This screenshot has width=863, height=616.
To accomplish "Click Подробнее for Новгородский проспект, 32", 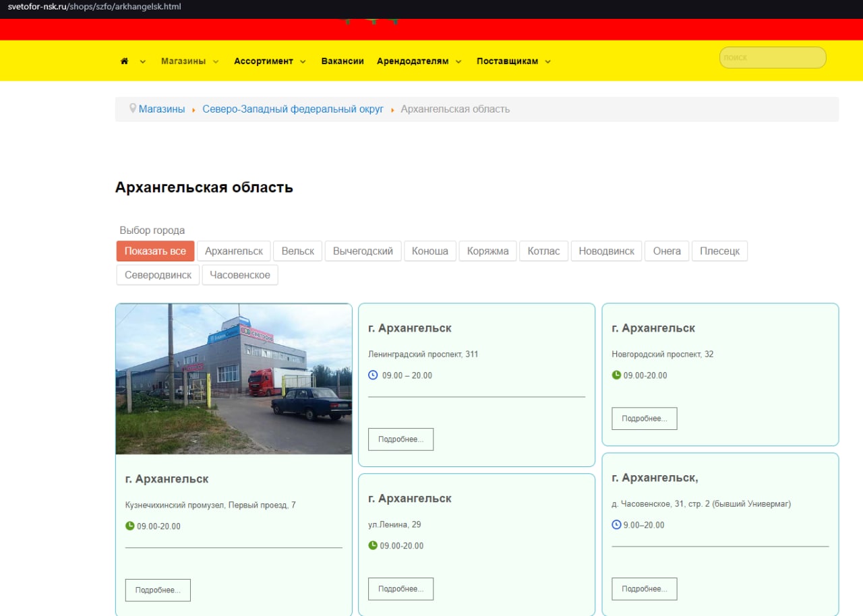I will pyautogui.click(x=645, y=419).
